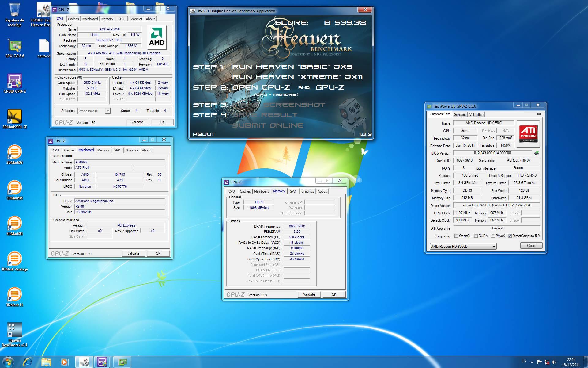Click the GPU-Z screenshot camera icon
Viewport: 588px width, 368px height.
click(539, 114)
